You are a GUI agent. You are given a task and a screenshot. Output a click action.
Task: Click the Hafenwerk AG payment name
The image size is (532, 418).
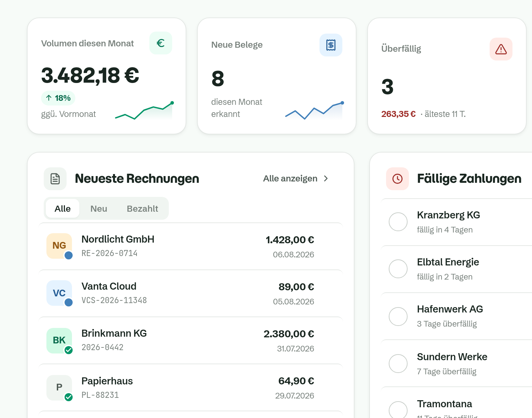[x=450, y=309]
